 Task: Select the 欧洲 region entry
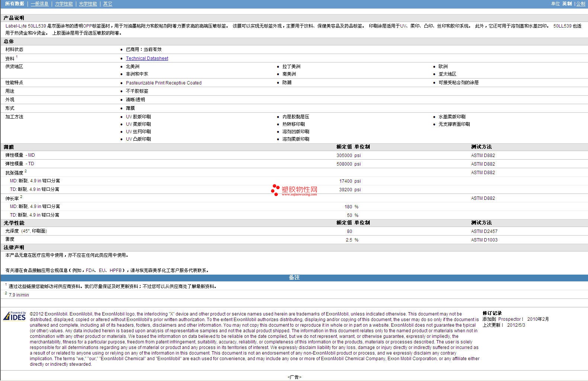443,67
